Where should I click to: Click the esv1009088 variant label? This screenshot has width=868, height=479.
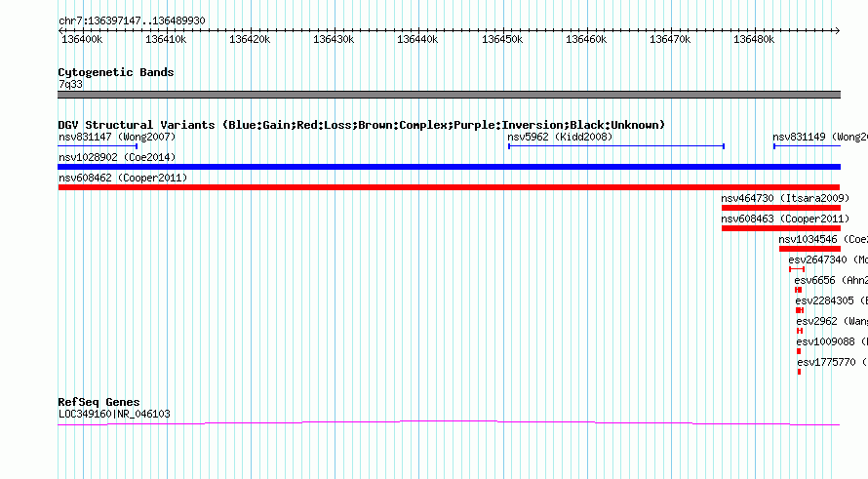point(832,341)
